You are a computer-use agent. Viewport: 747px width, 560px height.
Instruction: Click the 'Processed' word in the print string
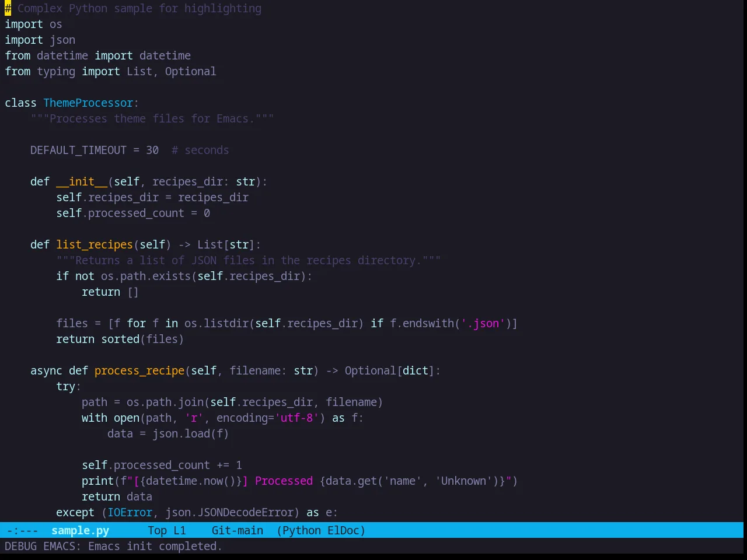284,481
